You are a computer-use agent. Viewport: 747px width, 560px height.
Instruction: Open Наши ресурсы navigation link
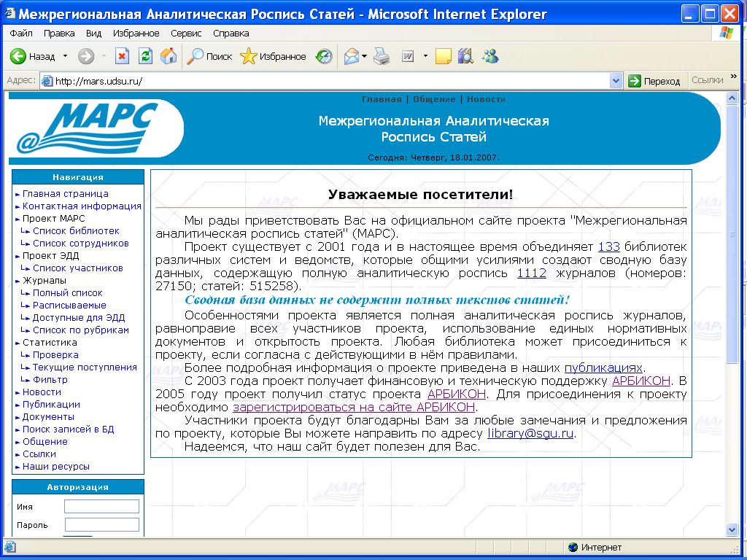coord(55,466)
